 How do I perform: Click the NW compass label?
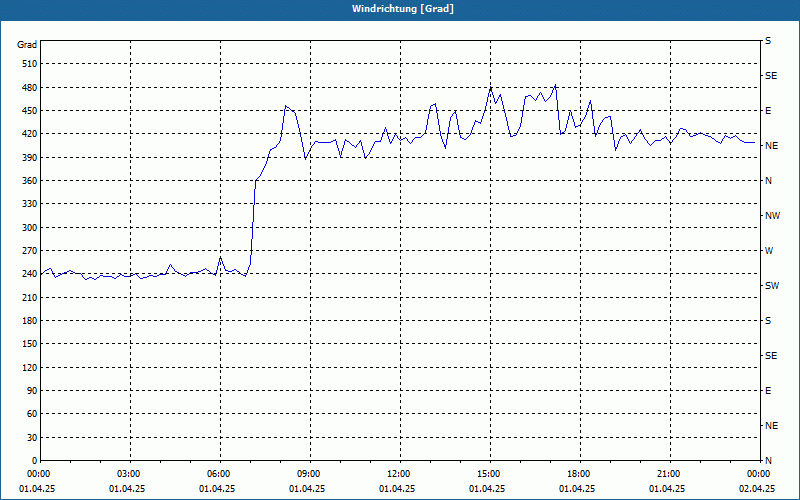click(x=772, y=216)
